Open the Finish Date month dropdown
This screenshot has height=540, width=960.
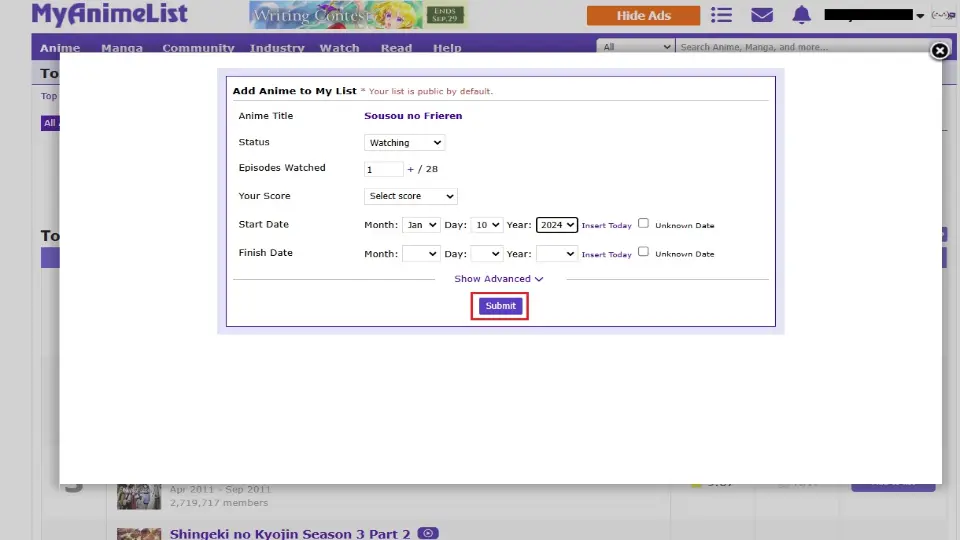click(421, 253)
